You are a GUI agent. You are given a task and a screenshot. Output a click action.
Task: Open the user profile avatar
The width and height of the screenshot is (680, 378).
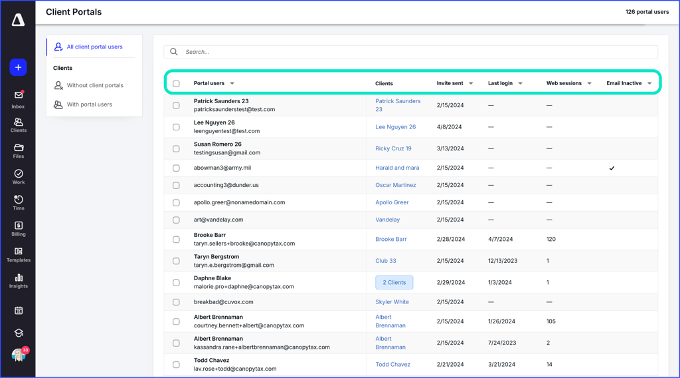tap(19, 355)
